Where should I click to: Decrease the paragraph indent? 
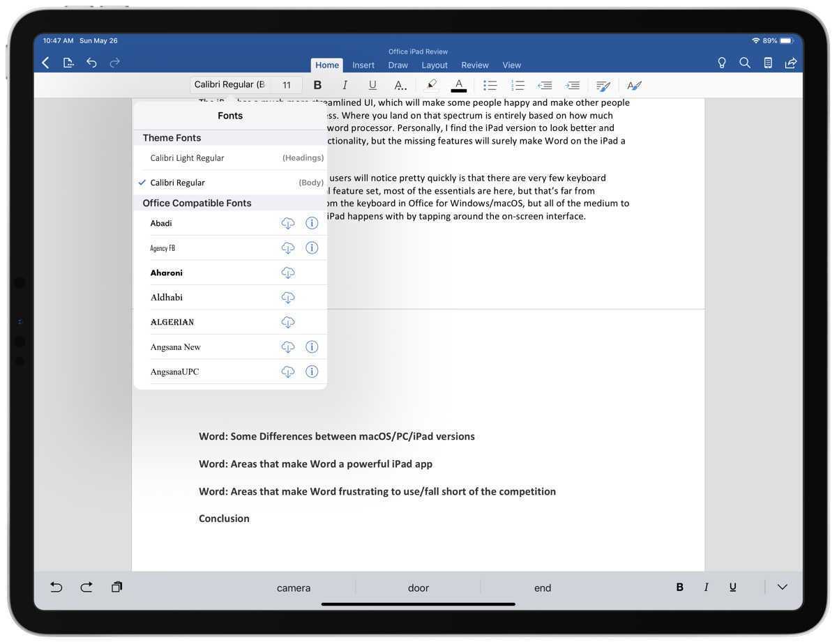click(545, 85)
